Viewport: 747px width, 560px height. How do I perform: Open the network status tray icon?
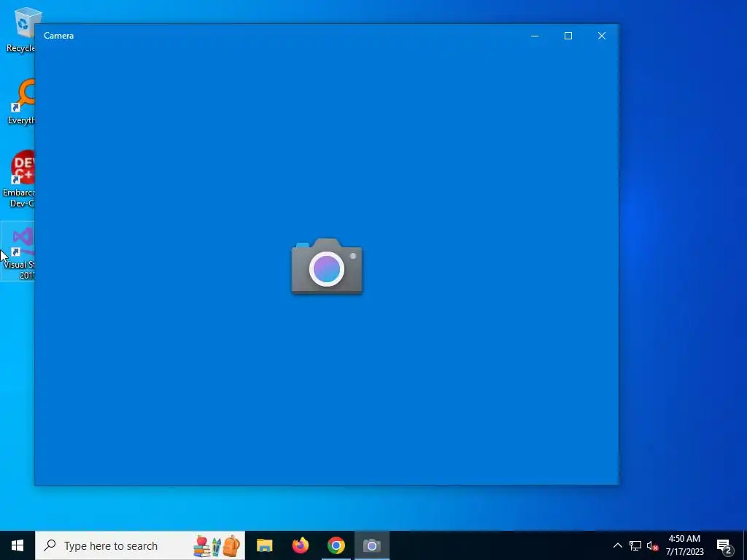coord(635,545)
